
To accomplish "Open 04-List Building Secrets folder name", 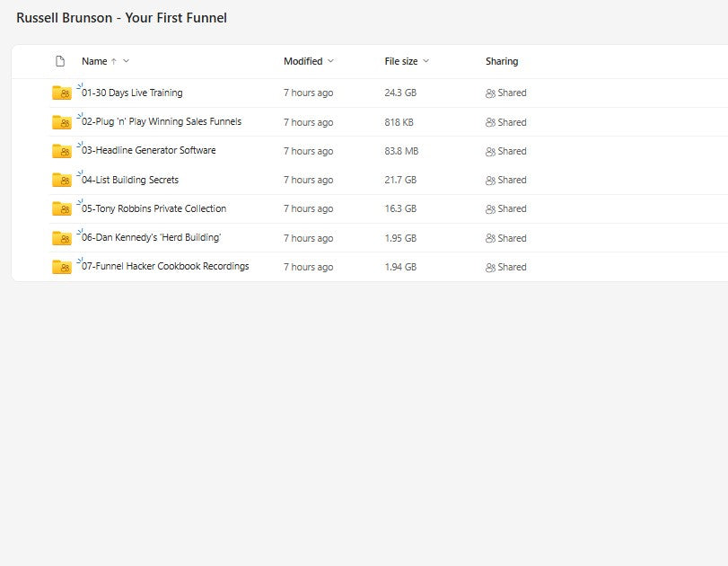I will click(x=130, y=180).
